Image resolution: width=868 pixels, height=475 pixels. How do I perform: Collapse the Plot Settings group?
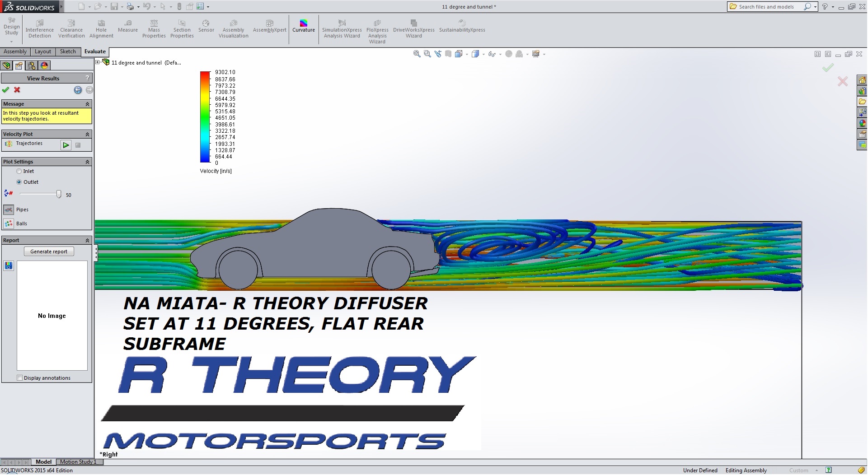(87, 161)
